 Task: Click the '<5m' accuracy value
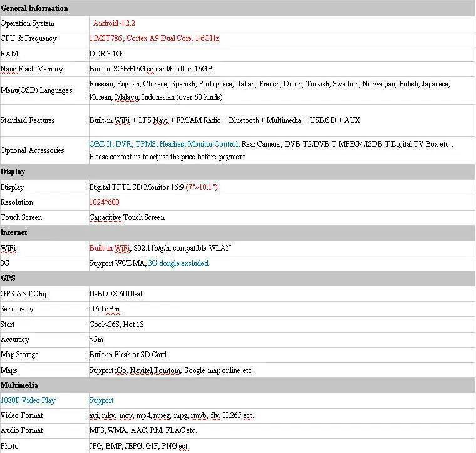[96, 340]
